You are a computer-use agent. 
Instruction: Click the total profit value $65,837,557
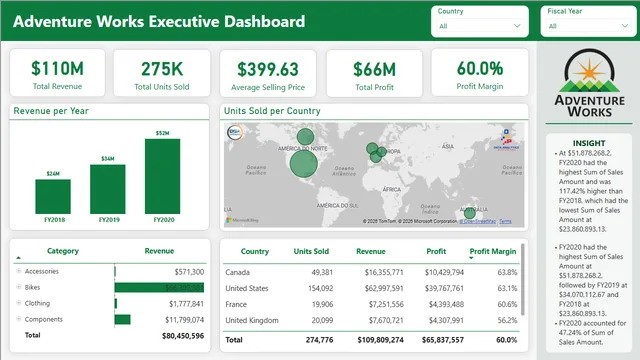pos(443,340)
